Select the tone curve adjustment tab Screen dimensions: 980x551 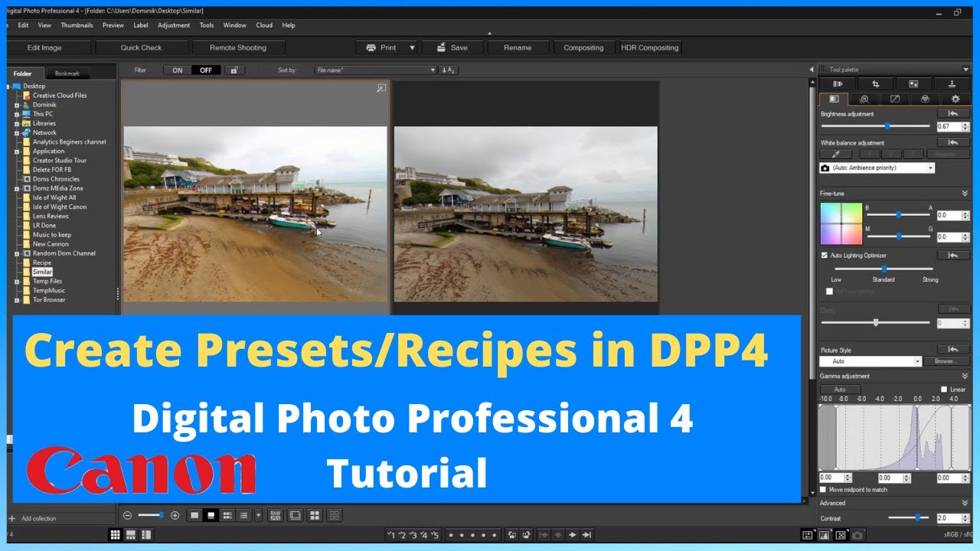tap(894, 99)
